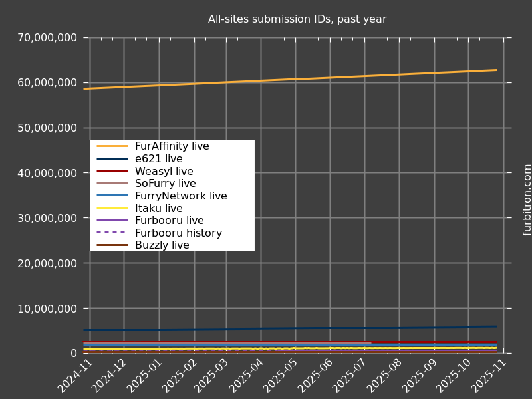The image size is (532, 399).
Task: Click the dashed Furbooru history legend swatch
Action: (x=112, y=233)
